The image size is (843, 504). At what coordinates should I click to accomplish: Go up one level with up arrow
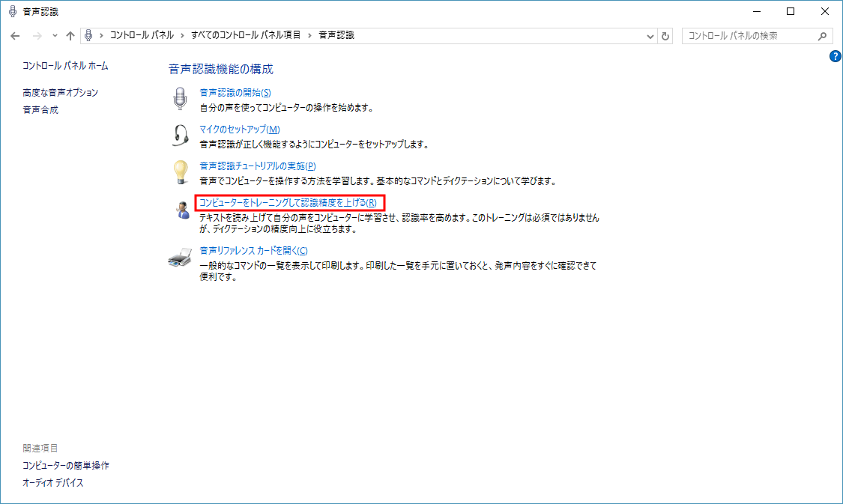point(70,36)
